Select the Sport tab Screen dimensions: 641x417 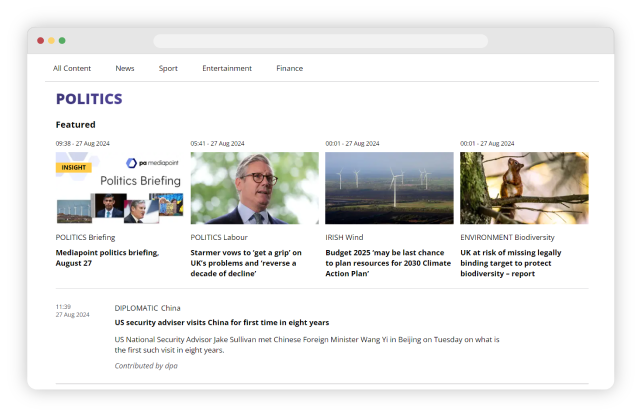168,68
